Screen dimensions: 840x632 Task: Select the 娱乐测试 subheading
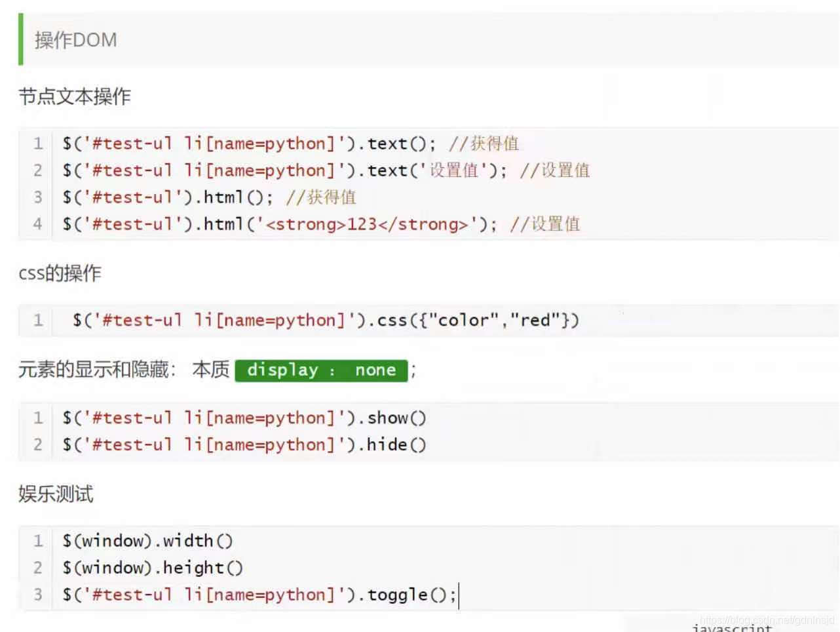pos(56,494)
